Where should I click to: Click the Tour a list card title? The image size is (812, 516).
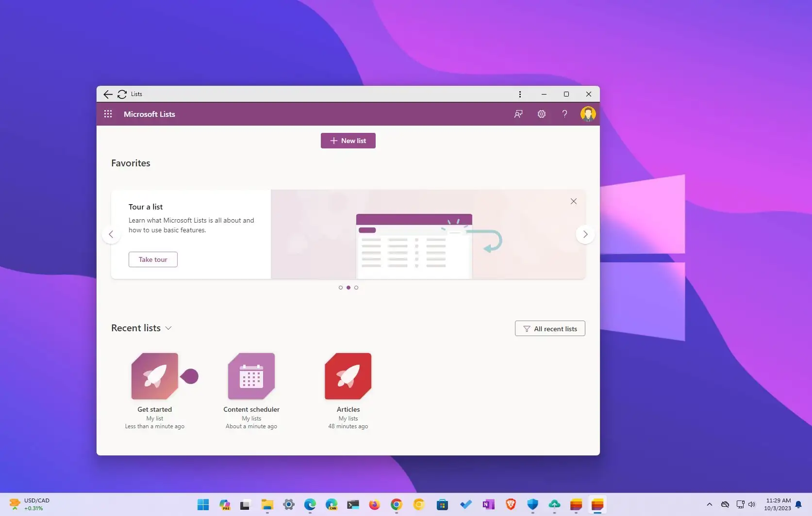coord(146,207)
